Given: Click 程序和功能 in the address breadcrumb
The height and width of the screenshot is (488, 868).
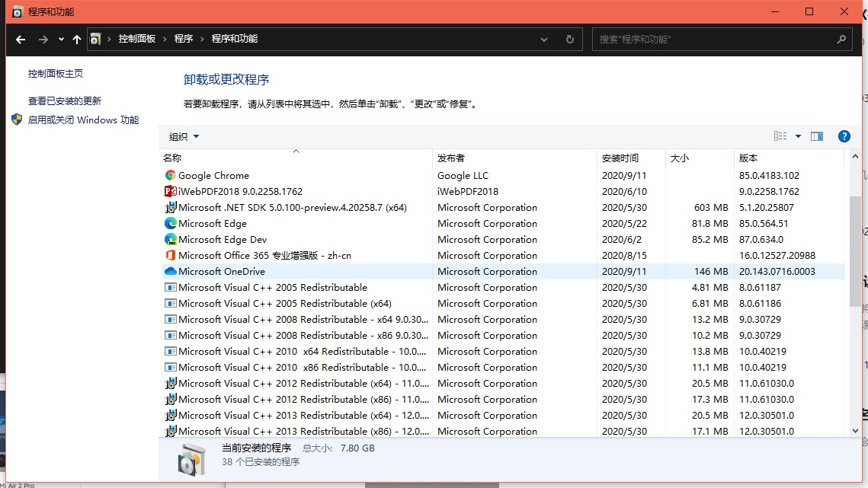Looking at the screenshot, I should point(235,39).
